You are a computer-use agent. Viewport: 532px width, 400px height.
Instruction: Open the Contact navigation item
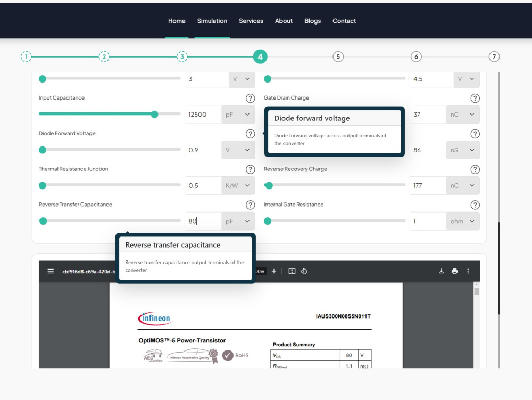click(344, 21)
